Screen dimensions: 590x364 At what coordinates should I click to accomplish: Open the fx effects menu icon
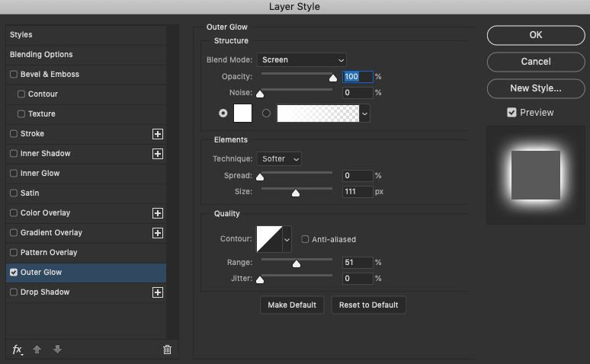(x=18, y=350)
